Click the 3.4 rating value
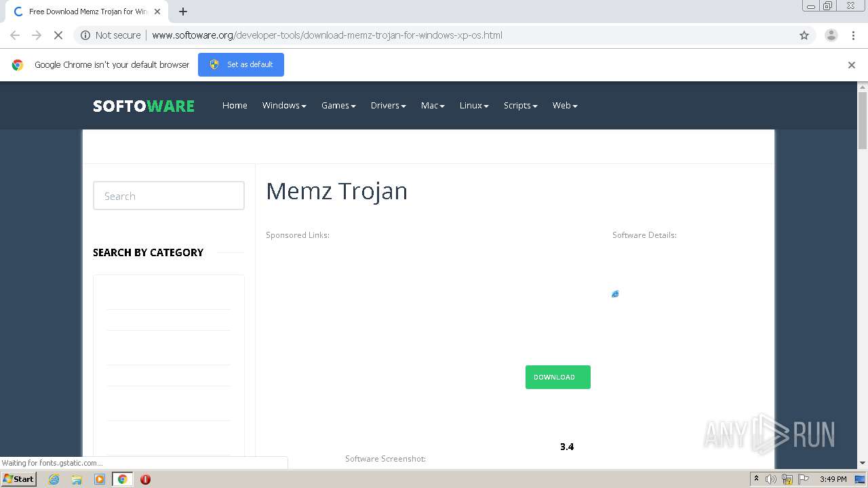 pyautogui.click(x=567, y=447)
